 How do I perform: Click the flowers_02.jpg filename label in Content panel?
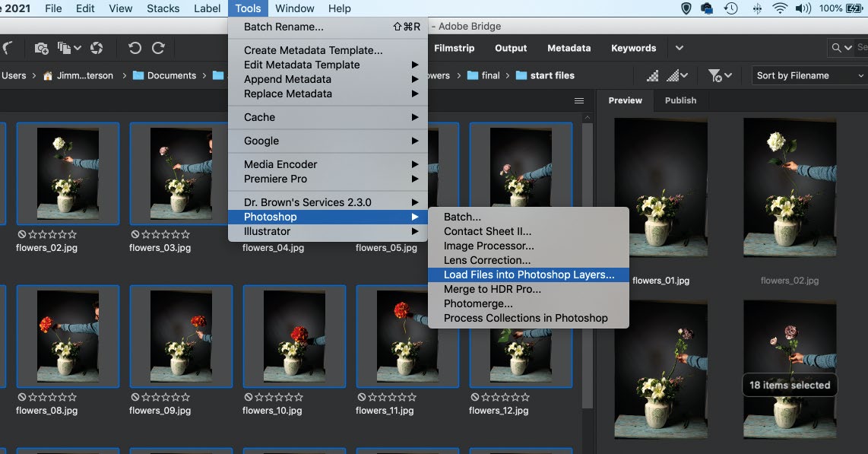[x=46, y=248]
